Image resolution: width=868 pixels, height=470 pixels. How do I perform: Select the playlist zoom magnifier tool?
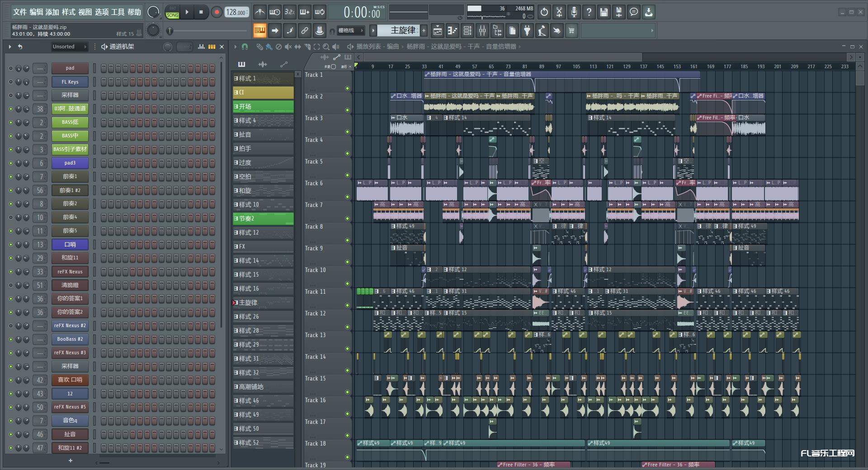click(326, 47)
